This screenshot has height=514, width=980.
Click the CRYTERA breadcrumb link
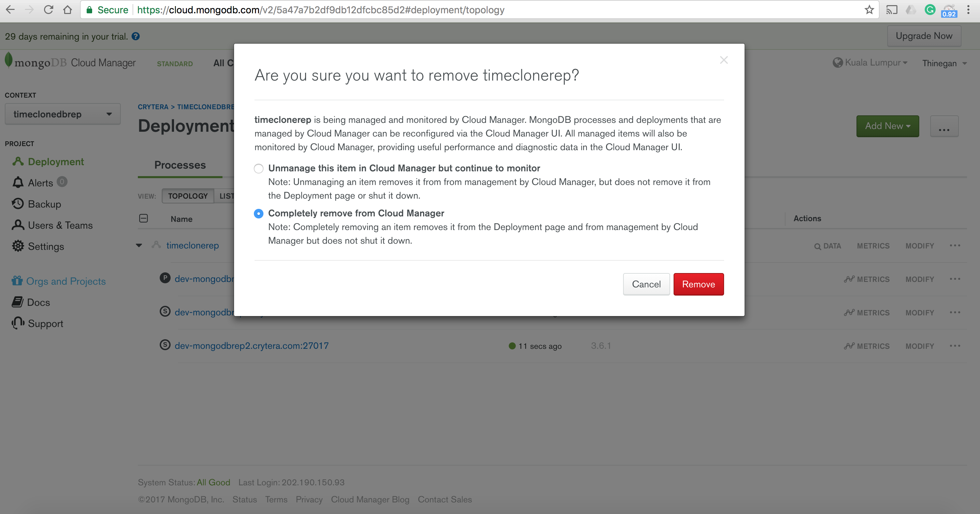click(x=153, y=107)
